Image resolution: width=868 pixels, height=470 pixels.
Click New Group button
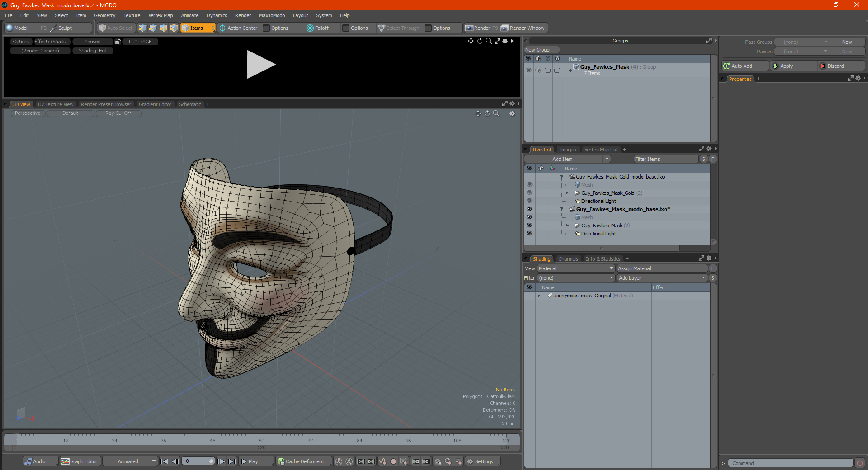(x=542, y=50)
